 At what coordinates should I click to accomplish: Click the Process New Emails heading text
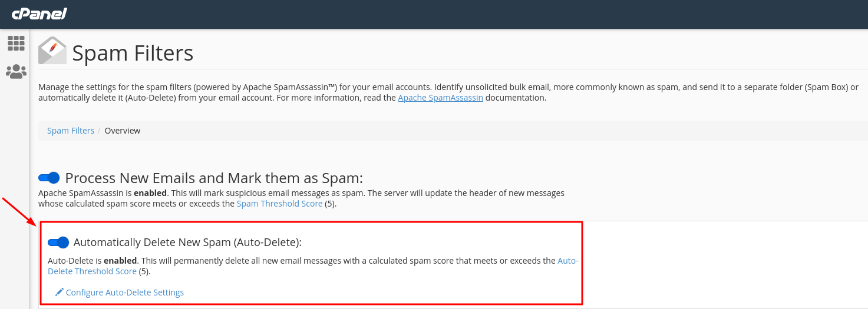tap(214, 178)
